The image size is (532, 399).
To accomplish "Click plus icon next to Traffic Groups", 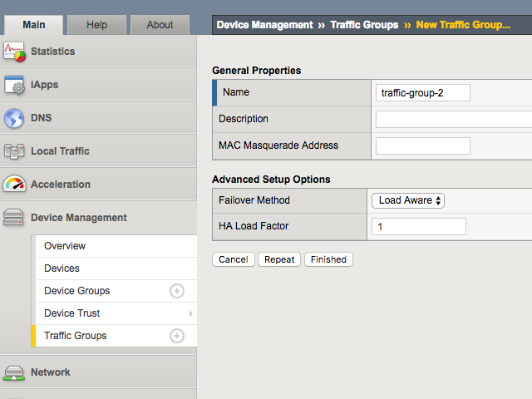I will [176, 336].
